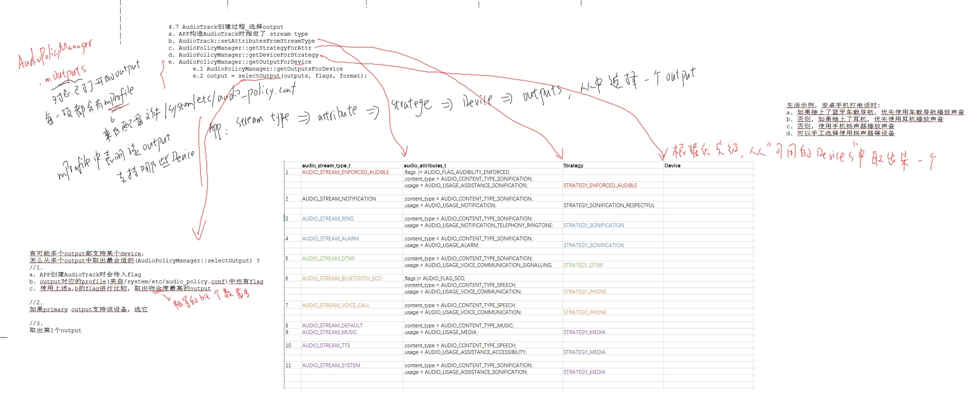This screenshot has width=980, height=414.
Task: Select the STRATEGY_DTMF cell
Action: tap(583, 265)
